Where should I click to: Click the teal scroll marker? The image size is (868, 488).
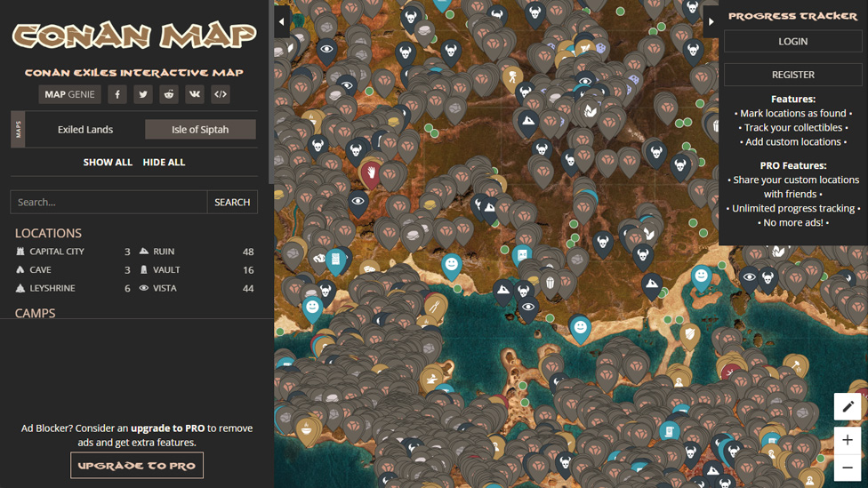(670, 433)
